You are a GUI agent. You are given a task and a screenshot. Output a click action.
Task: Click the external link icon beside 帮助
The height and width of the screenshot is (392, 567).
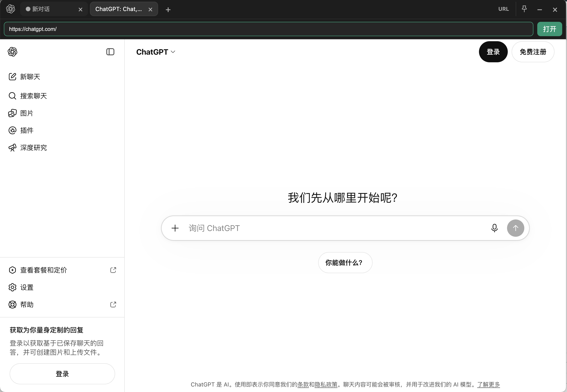113,305
